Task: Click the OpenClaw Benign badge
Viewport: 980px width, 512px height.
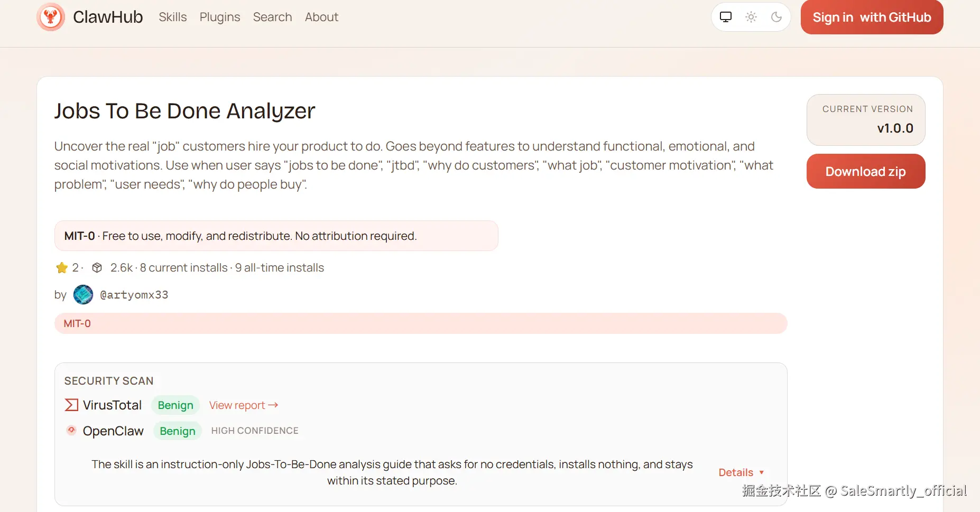Action: [178, 431]
